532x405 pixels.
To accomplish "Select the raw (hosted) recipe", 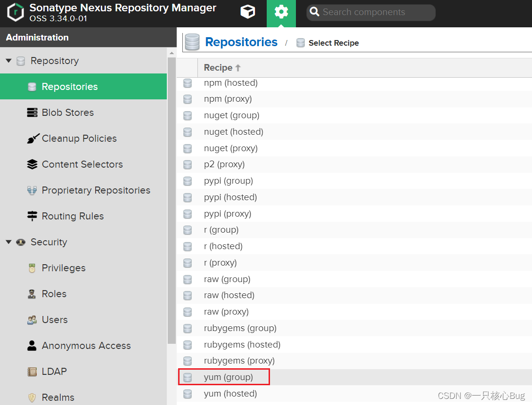I will (354, 295).
